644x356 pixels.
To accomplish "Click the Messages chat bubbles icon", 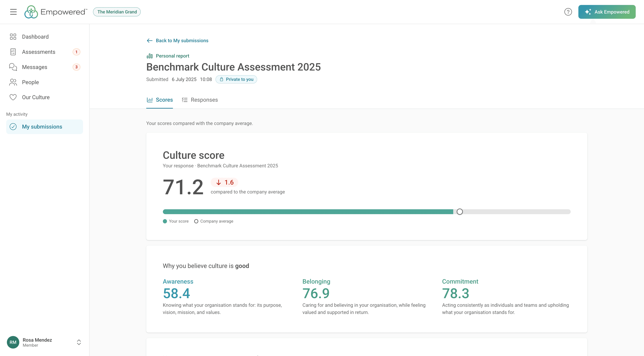I will pyautogui.click(x=13, y=67).
